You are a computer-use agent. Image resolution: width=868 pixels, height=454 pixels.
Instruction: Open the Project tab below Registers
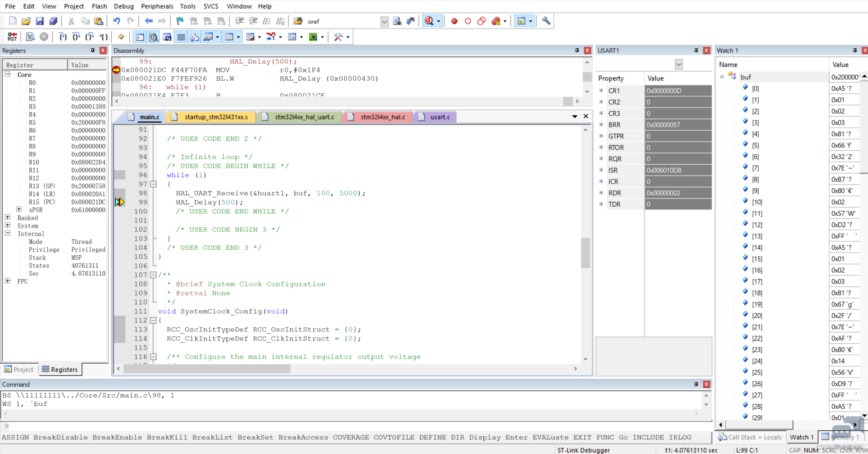(x=19, y=370)
